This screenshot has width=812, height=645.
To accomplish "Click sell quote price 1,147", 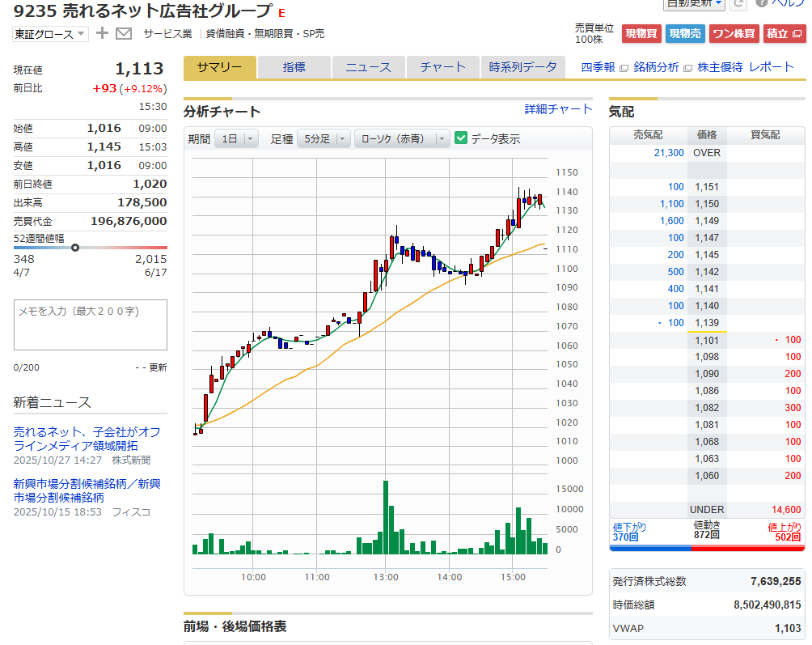I will click(x=707, y=238).
